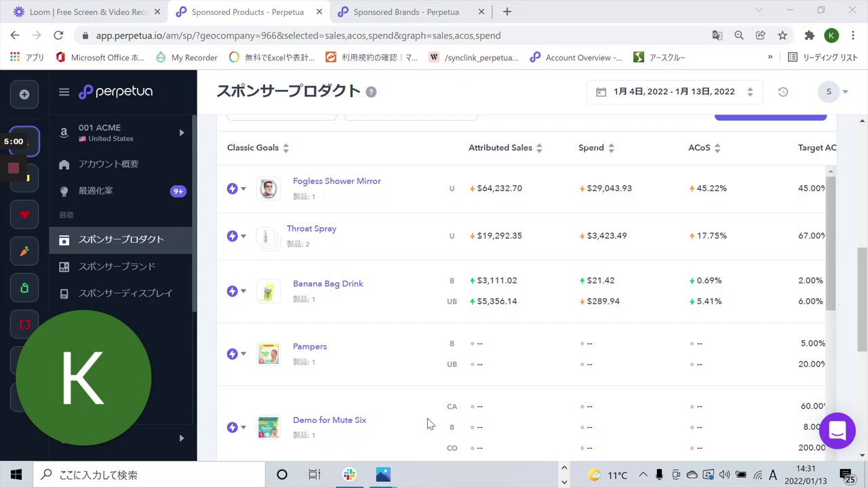This screenshot has height=488, width=868.
Task: Click the browser page vertical scrollbar
Action: click(x=863, y=299)
